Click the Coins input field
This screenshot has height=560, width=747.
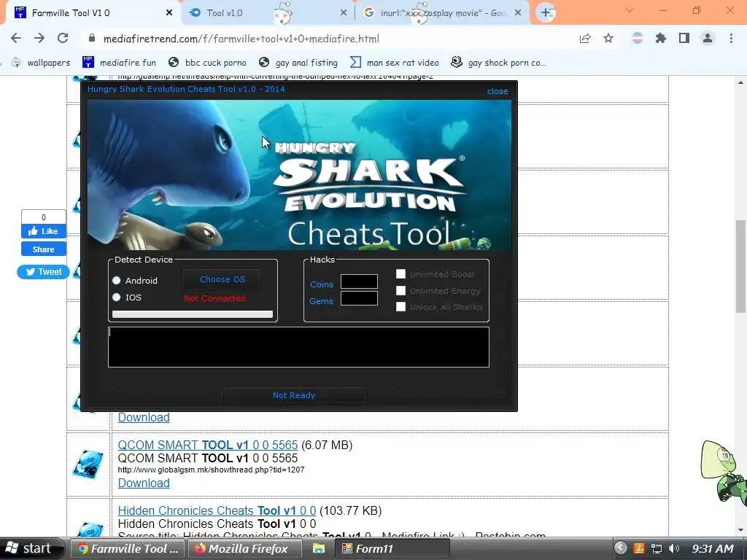[x=359, y=281]
